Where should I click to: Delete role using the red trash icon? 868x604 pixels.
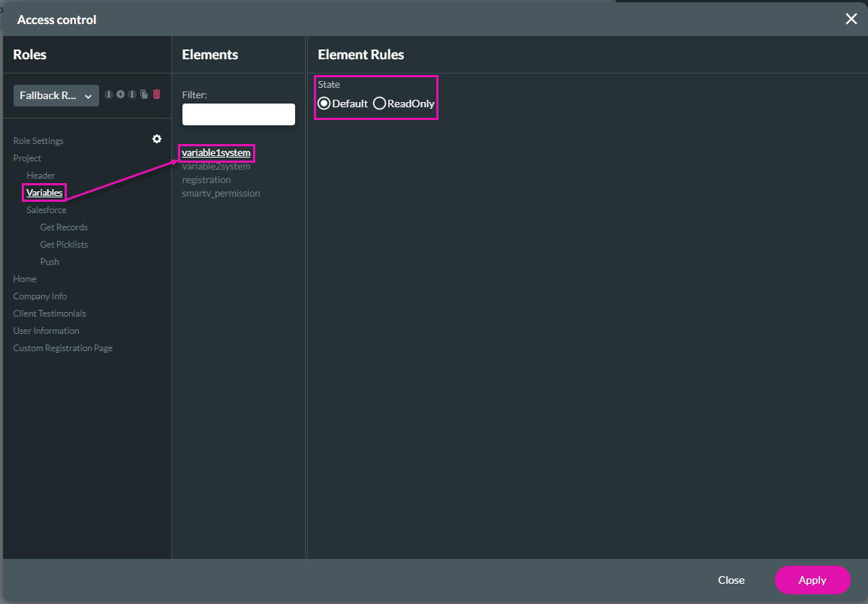point(156,95)
